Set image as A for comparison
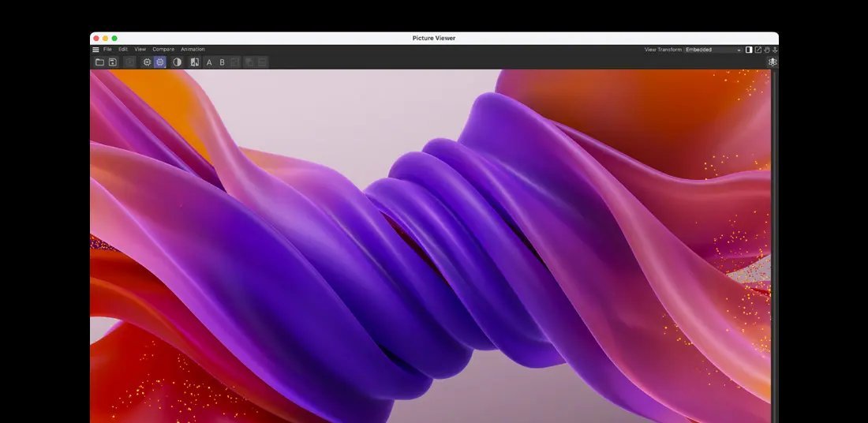Image resolution: width=868 pixels, height=423 pixels. (209, 62)
